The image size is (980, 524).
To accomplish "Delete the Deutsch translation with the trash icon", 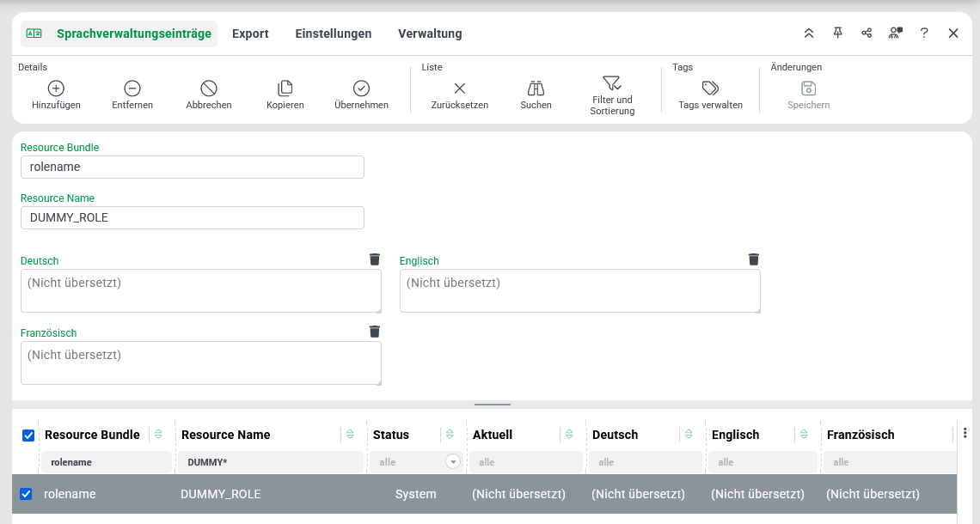I will (374, 259).
